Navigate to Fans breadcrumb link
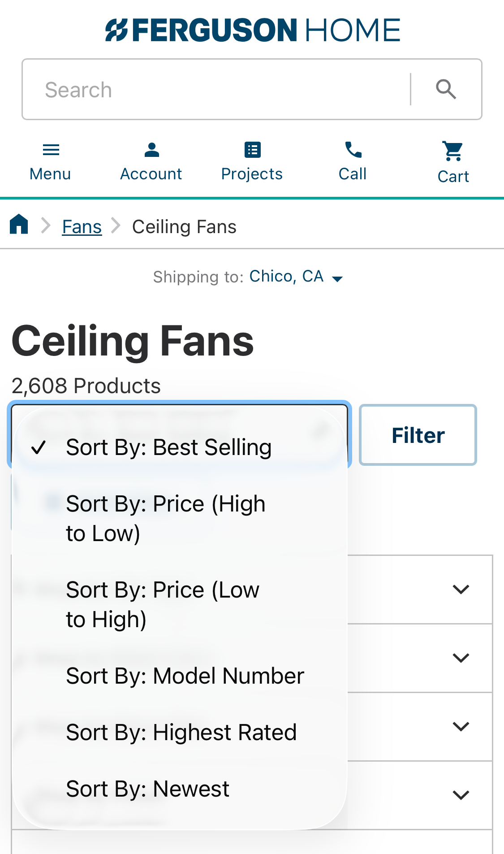The image size is (504, 854). [x=82, y=225]
